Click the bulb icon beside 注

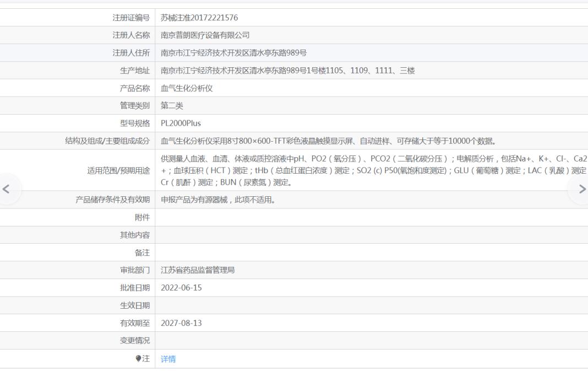coord(138,359)
